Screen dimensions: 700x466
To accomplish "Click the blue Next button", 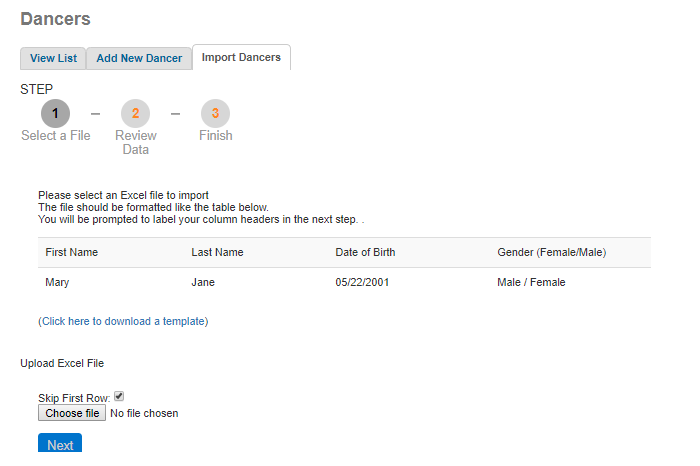I will pyautogui.click(x=60, y=444).
